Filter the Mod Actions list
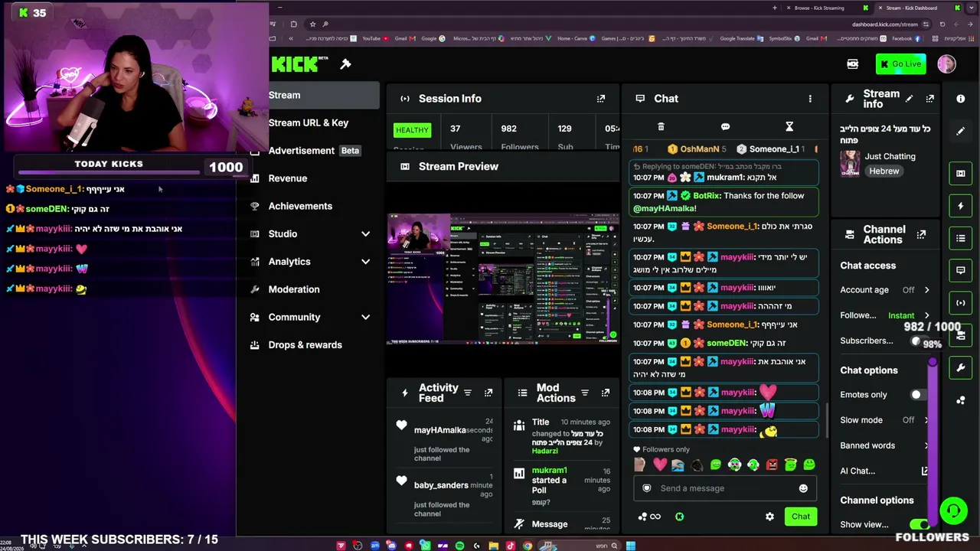980x551 pixels. pyautogui.click(x=585, y=393)
